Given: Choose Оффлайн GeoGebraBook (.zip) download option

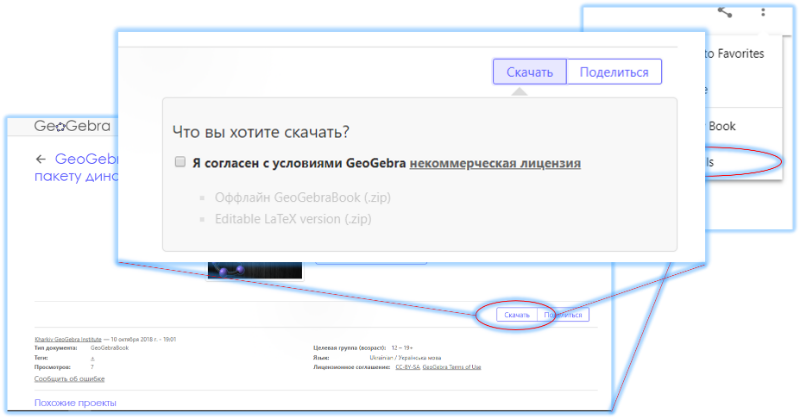Looking at the screenshot, I should click(x=303, y=198).
